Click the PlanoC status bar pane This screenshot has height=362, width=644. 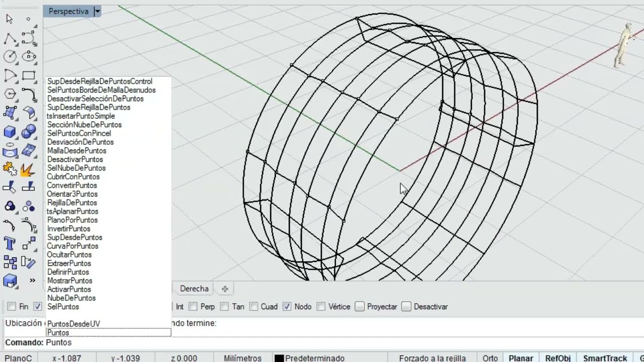point(18,358)
